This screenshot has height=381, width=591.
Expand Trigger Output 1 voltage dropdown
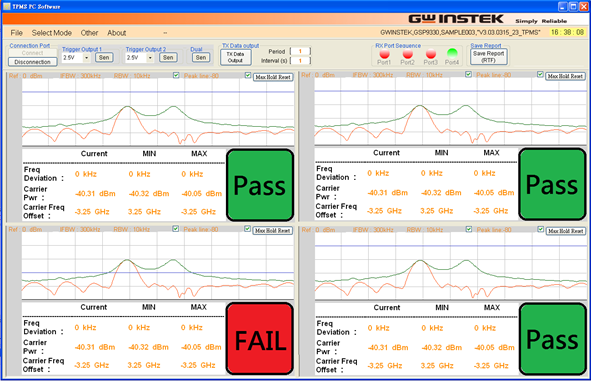coord(87,58)
